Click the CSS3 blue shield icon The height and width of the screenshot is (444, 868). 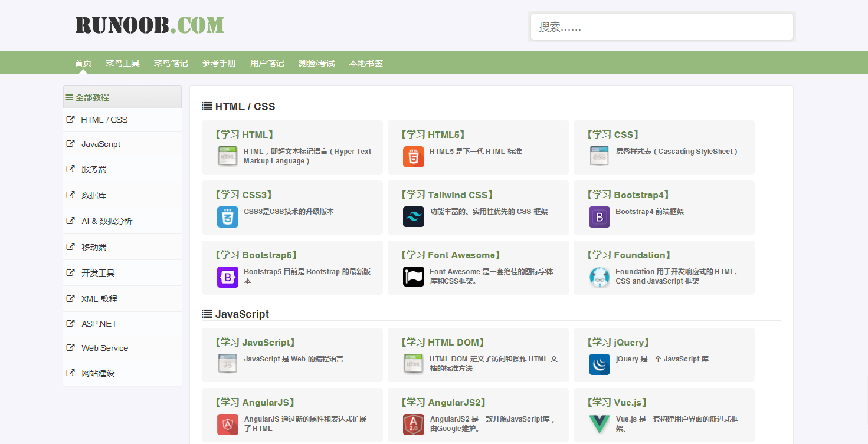tap(227, 217)
